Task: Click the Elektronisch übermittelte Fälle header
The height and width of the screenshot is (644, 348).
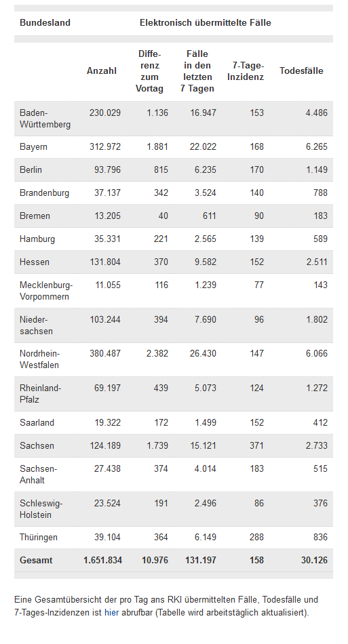Action: (x=206, y=22)
